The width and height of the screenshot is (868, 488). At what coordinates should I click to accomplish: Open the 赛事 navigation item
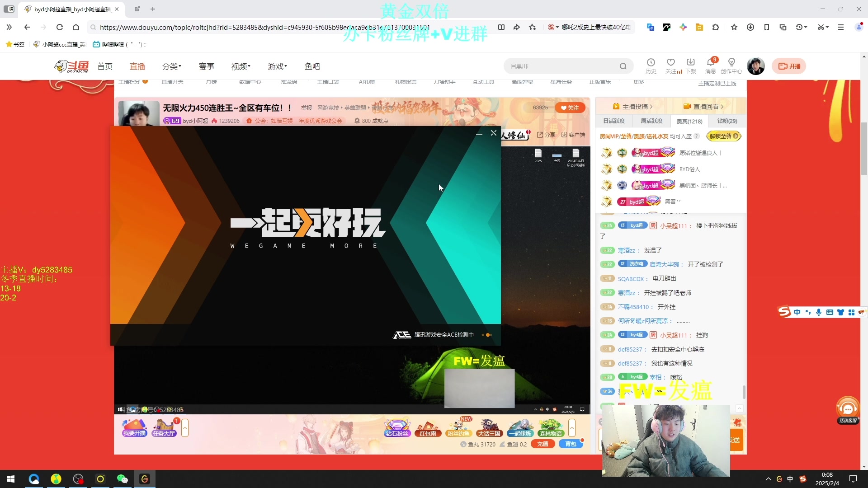pyautogui.click(x=207, y=66)
